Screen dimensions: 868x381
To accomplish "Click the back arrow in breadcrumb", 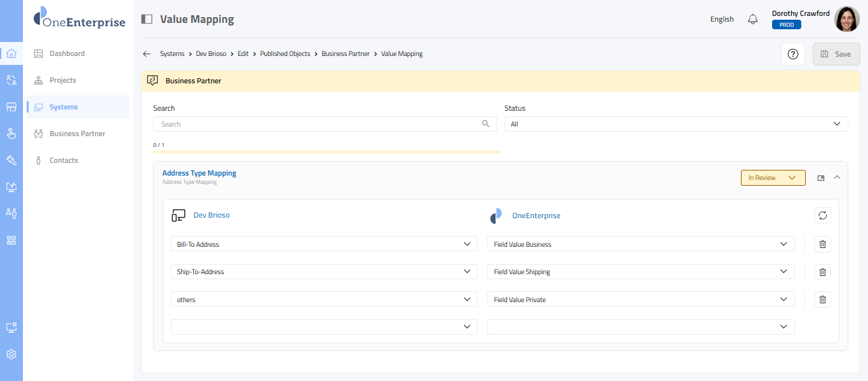I will point(147,54).
